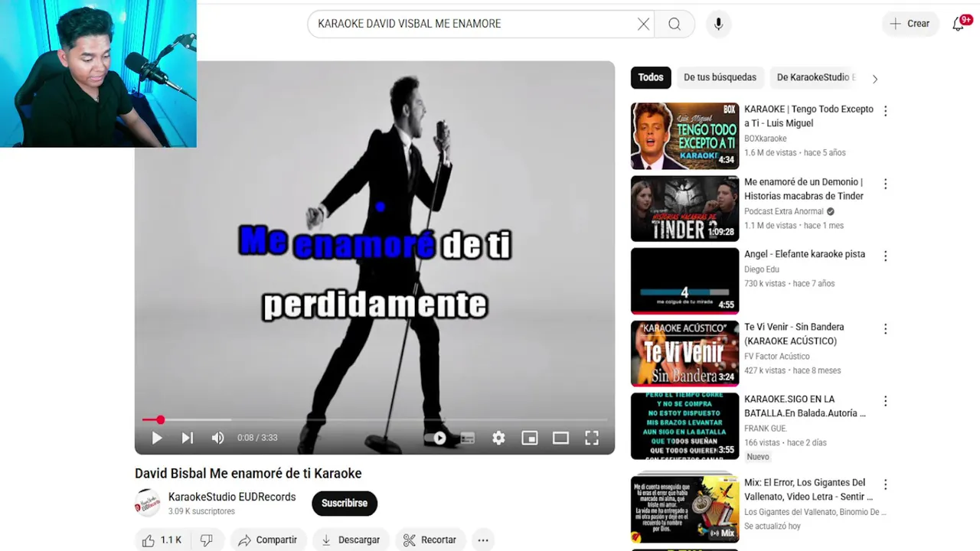Open Mix: El Error thumbnail
This screenshot has width=980, height=551.
[684, 509]
